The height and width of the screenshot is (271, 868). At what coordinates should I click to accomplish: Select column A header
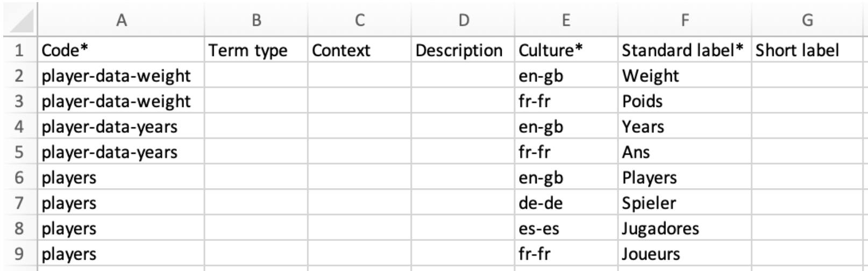click(121, 20)
